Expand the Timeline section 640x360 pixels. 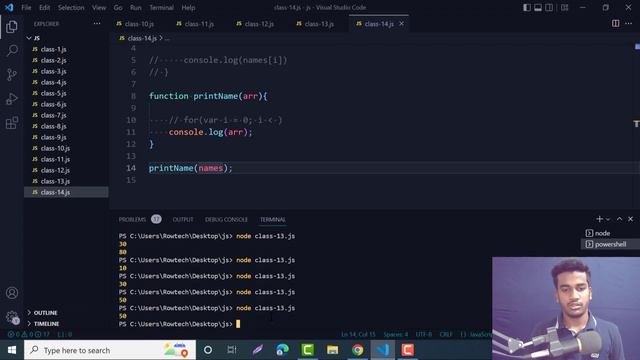(x=46, y=324)
